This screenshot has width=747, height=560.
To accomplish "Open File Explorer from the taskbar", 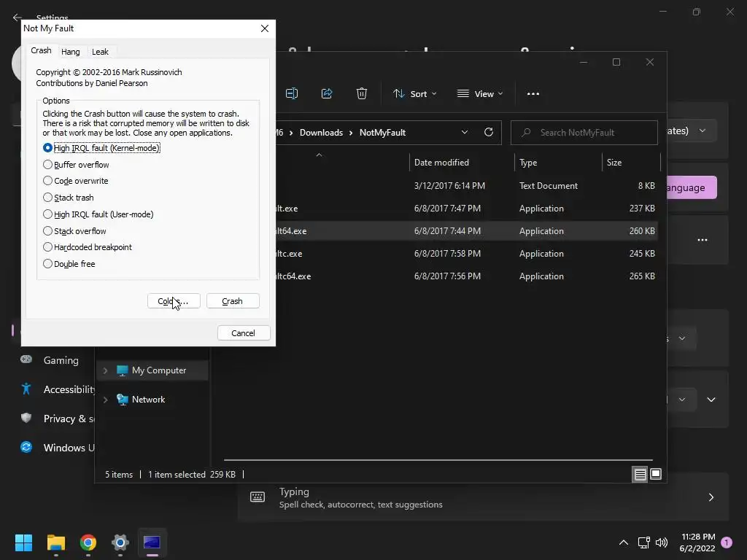I will tap(56, 542).
